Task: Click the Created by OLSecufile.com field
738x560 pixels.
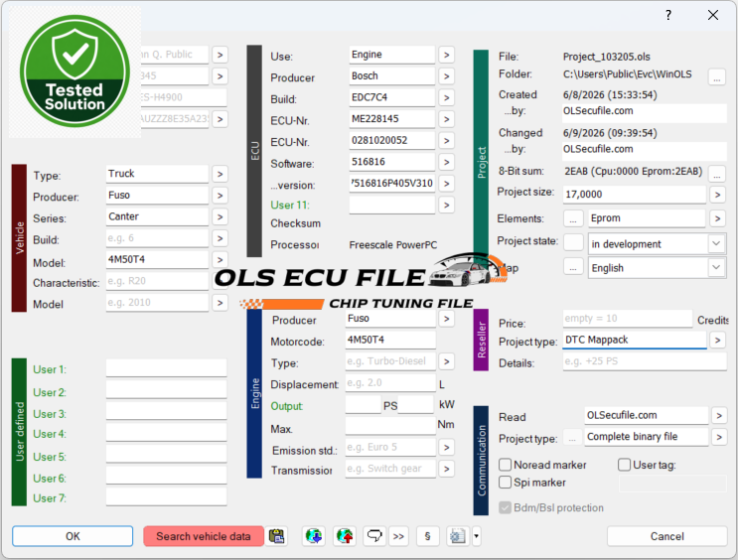Action: [645, 111]
